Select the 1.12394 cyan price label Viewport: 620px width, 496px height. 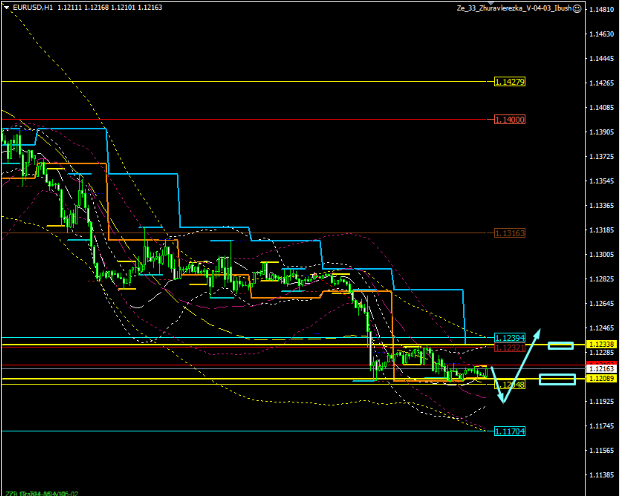510,338
